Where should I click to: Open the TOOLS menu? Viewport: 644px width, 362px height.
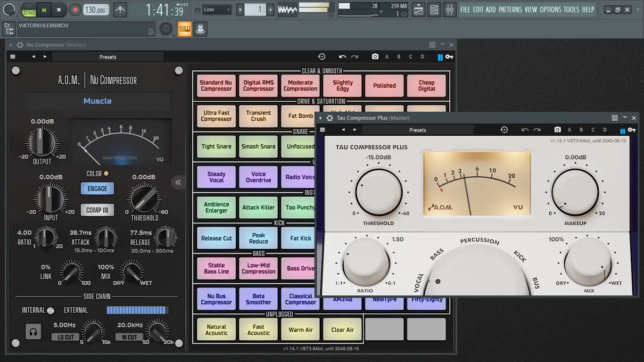click(x=571, y=9)
